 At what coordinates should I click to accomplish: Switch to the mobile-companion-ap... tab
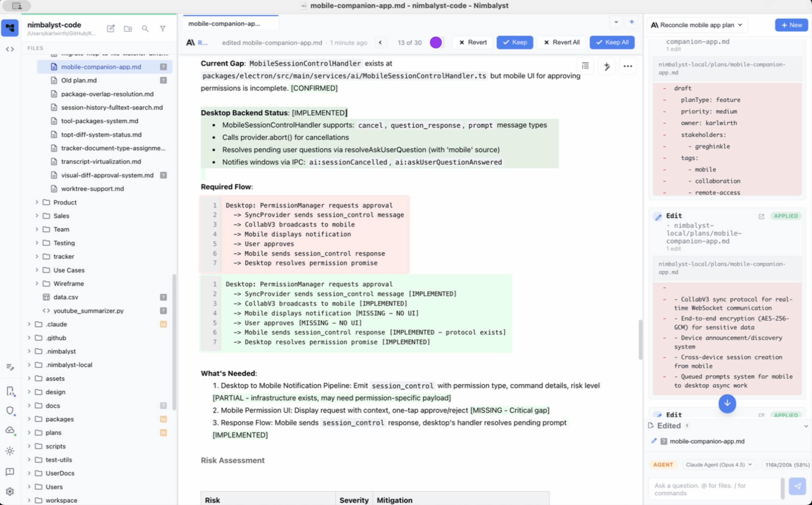pyautogui.click(x=230, y=23)
